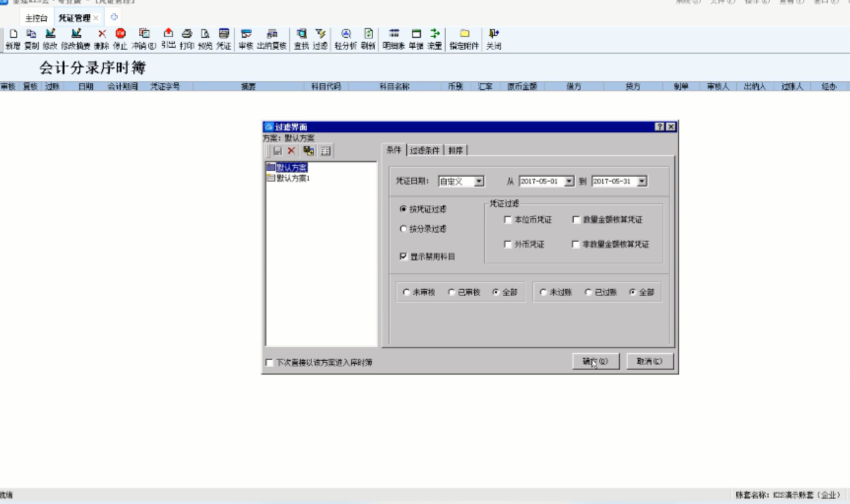Click the red 停止 (Stop) icon
Image resolution: width=850 pixels, height=504 pixels.
click(x=120, y=34)
